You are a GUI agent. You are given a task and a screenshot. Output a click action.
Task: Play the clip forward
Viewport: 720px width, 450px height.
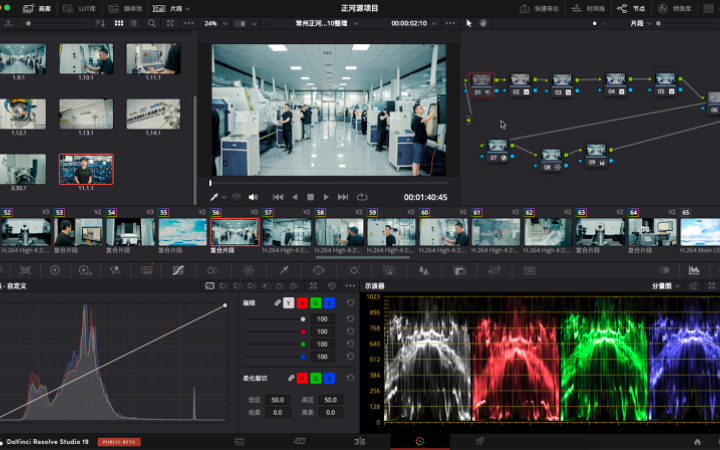[326, 197]
